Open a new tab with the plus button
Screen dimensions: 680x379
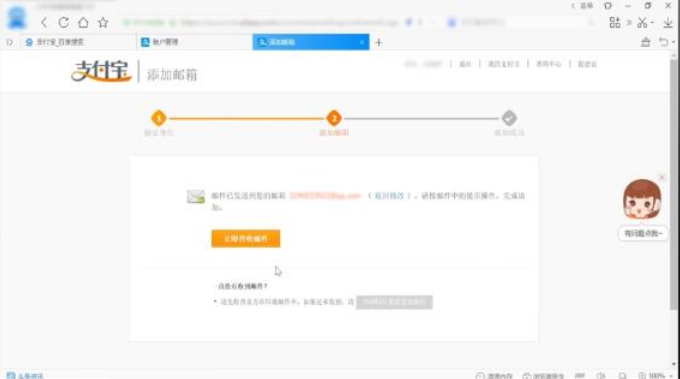[x=379, y=42]
